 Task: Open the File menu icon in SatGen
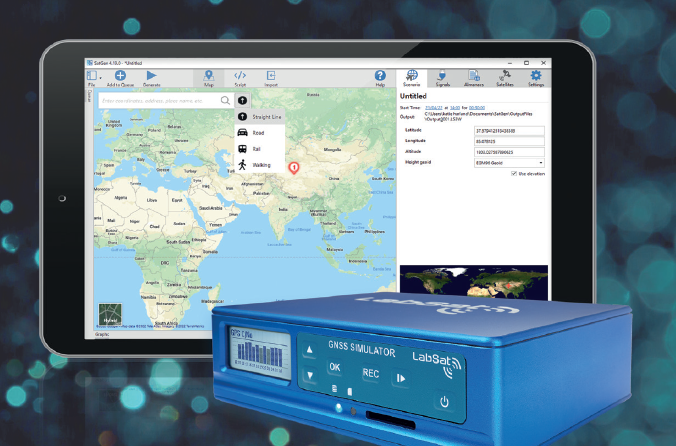91,76
